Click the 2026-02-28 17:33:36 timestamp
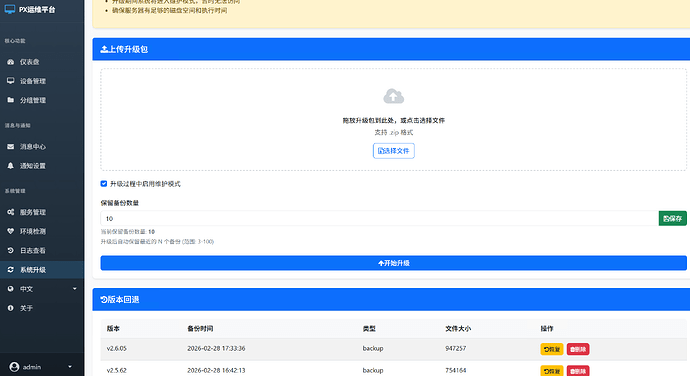The height and width of the screenshot is (376, 690). (x=216, y=348)
